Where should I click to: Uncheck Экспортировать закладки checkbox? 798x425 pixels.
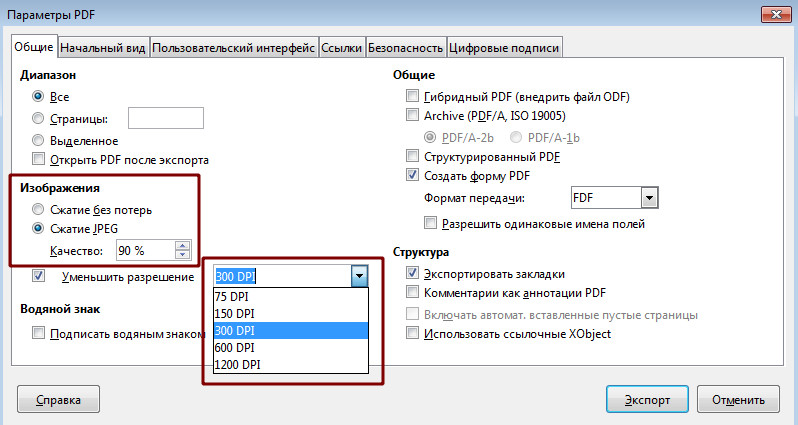pyautogui.click(x=413, y=273)
